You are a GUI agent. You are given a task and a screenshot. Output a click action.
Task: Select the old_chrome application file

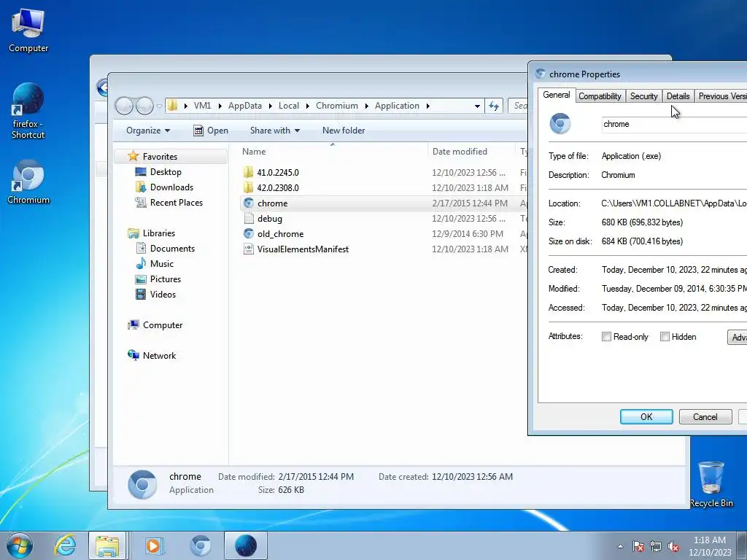[x=280, y=234]
